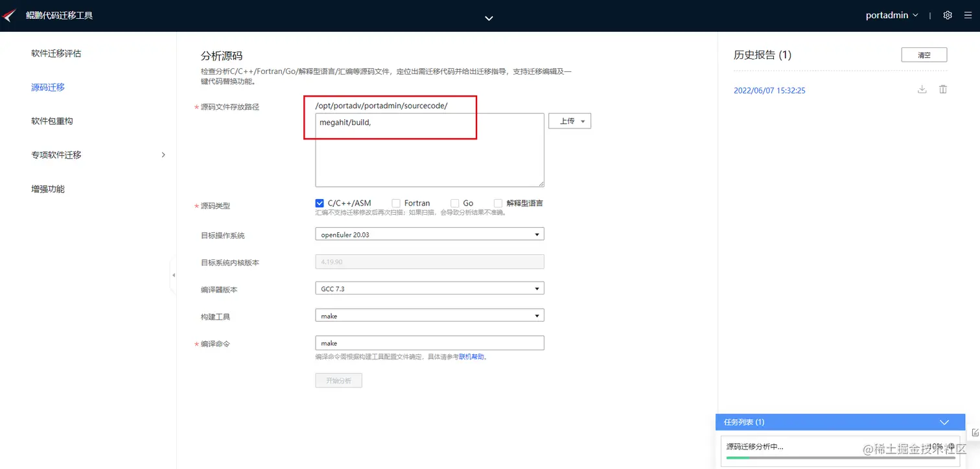Click the 开始分析 button
This screenshot has height=469, width=980.
click(339, 380)
